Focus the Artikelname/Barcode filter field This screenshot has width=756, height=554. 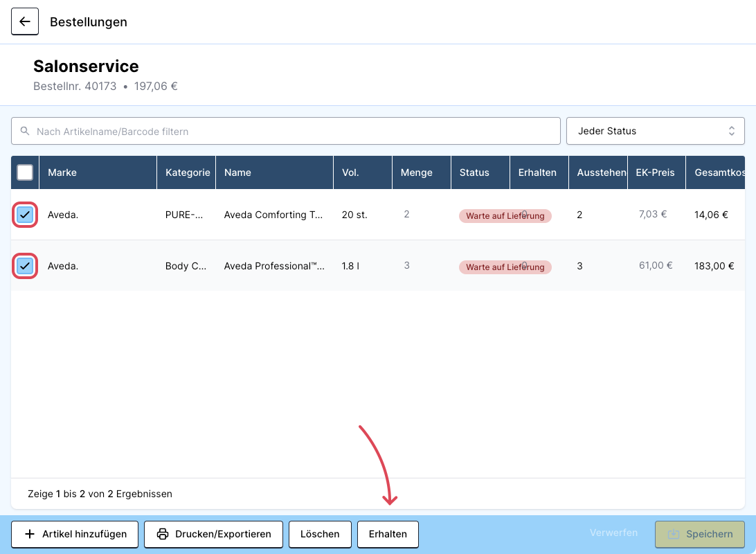pos(286,131)
